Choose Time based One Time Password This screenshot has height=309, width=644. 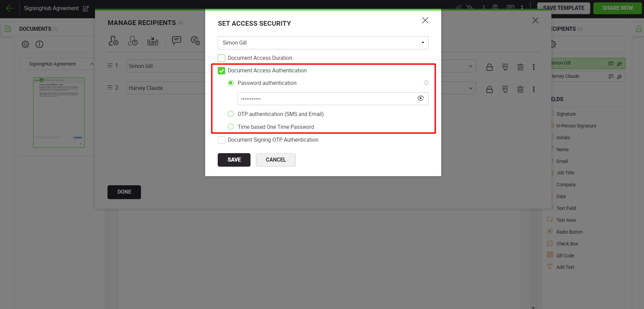tap(231, 127)
